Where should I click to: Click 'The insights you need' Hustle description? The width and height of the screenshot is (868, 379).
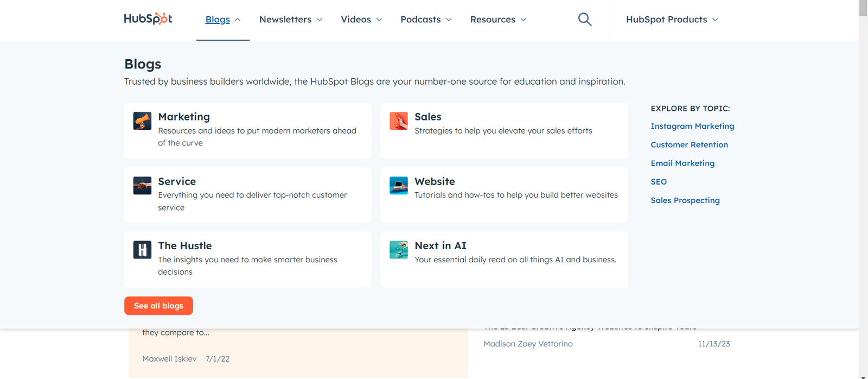(247, 266)
